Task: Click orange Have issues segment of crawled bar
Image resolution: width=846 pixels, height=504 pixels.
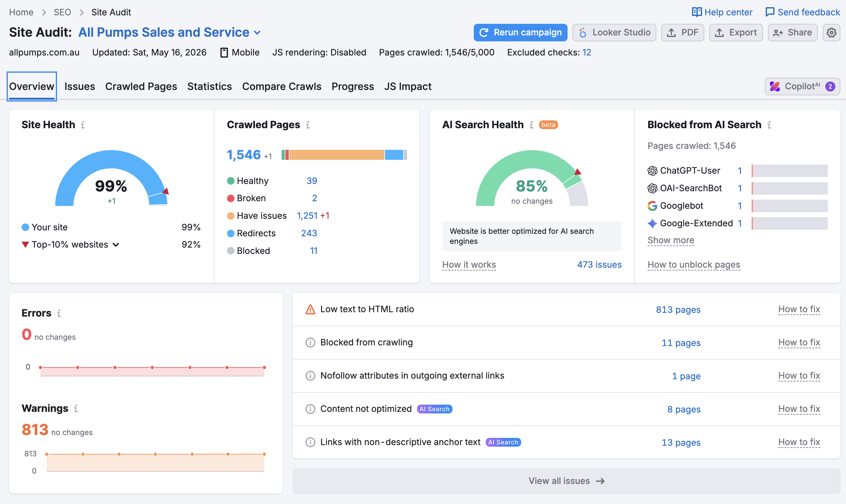Action: coord(337,155)
